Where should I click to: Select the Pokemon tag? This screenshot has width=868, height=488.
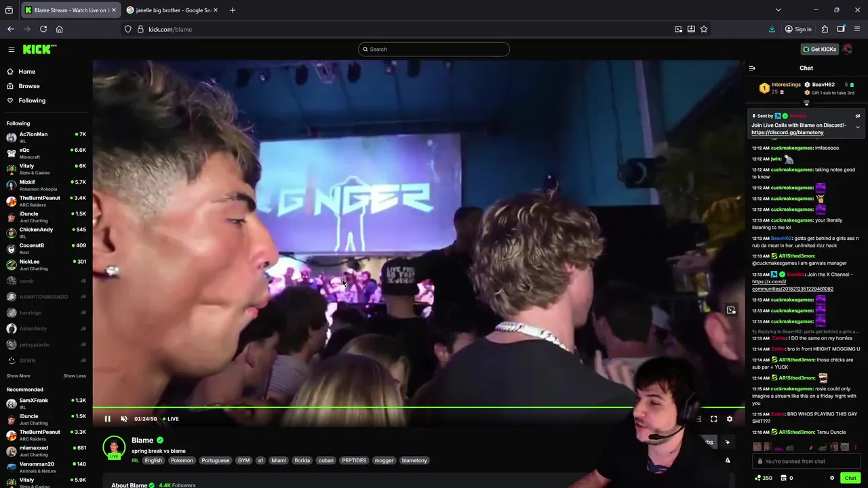pos(182,460)
